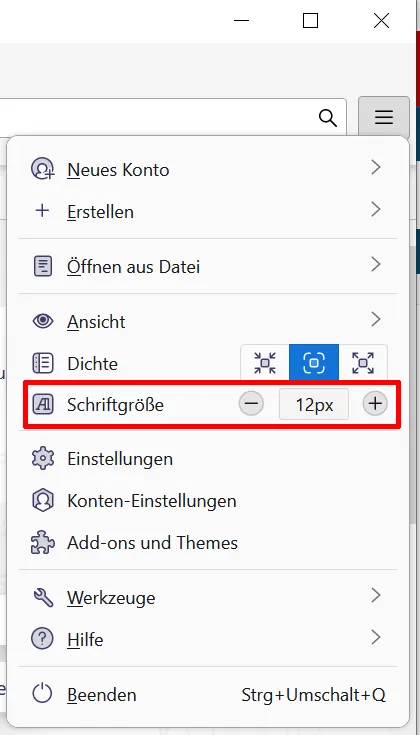Click the Erstellen plus icon
Image resolution: width=420 pixels, height=735 pixels.
(42, 211)
